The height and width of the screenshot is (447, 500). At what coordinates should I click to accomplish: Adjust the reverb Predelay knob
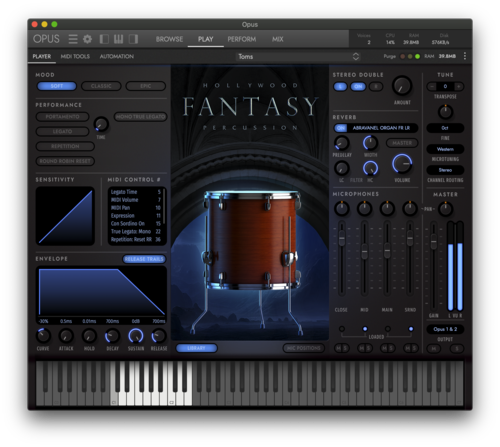point(341,143)
